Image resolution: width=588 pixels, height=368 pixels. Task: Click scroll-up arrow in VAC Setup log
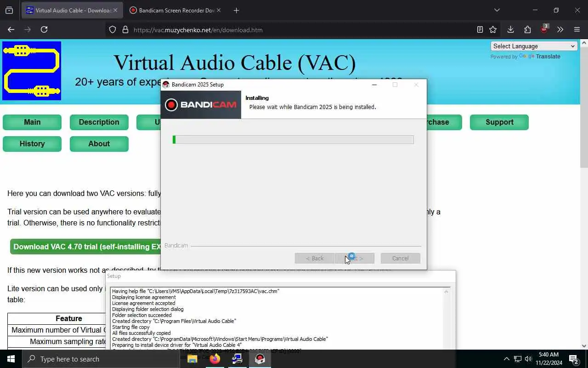pyautogui.click(x=446, y=292)
